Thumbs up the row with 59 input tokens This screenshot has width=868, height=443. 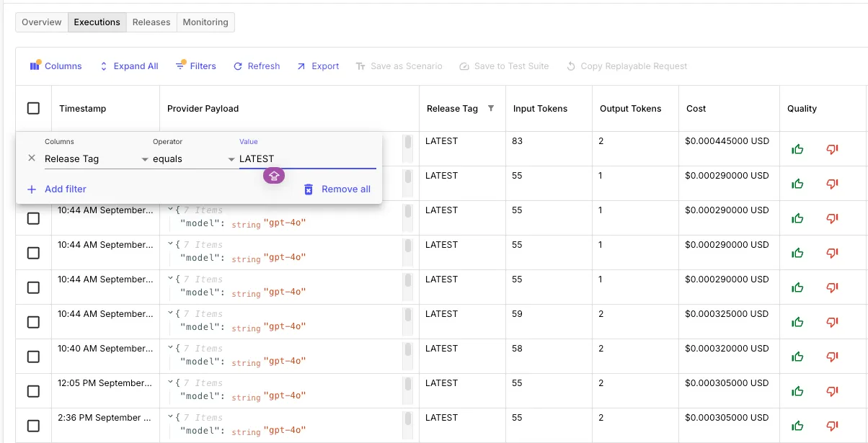tap(797, 322)
